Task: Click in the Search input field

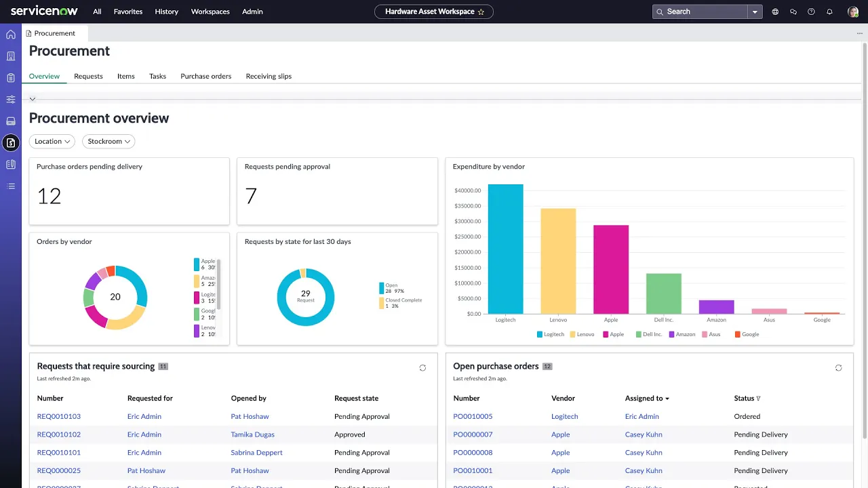Action: (x=700, y=12)
